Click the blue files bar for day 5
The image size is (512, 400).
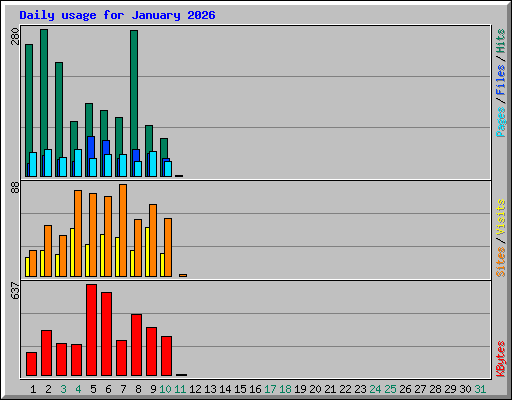91,147
